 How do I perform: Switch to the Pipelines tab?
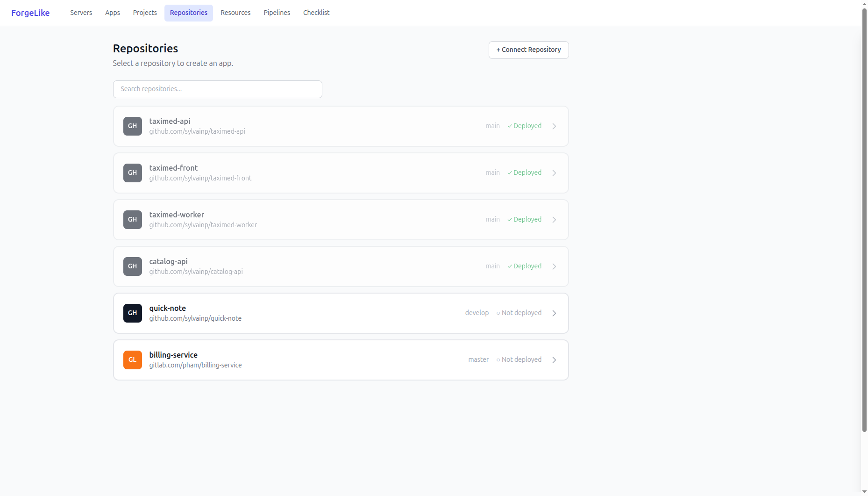click(x=277, y=13)
